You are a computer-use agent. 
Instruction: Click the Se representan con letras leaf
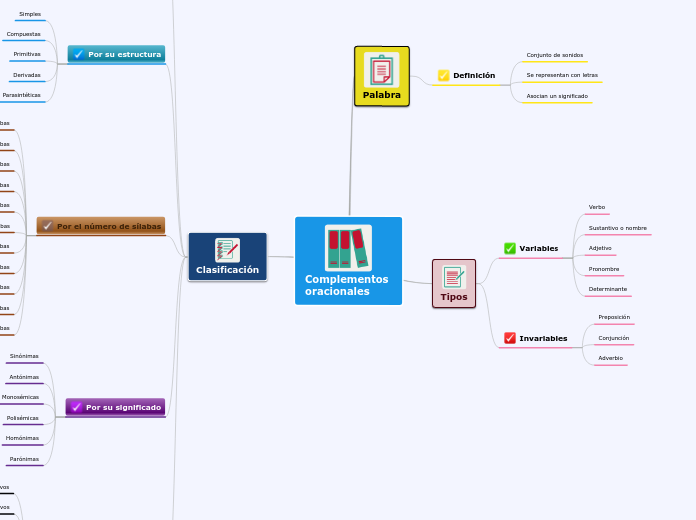[x=562, y=75]
